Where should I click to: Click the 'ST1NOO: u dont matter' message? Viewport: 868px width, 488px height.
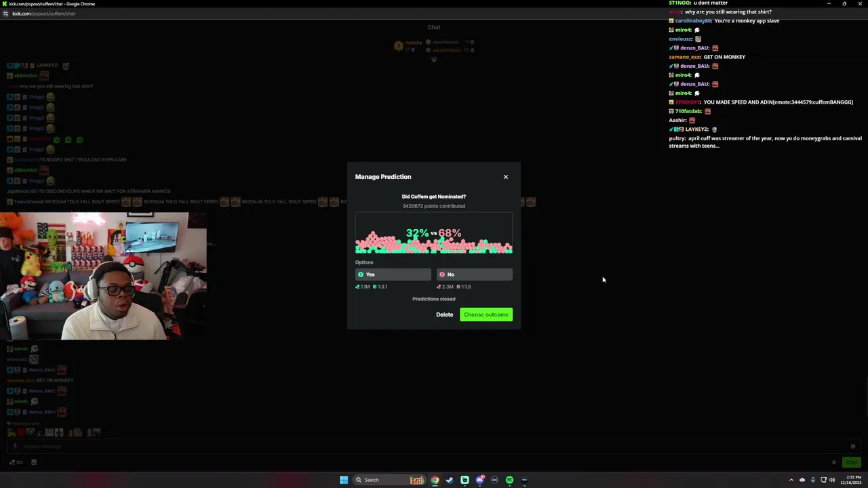[x=698, y=3]
